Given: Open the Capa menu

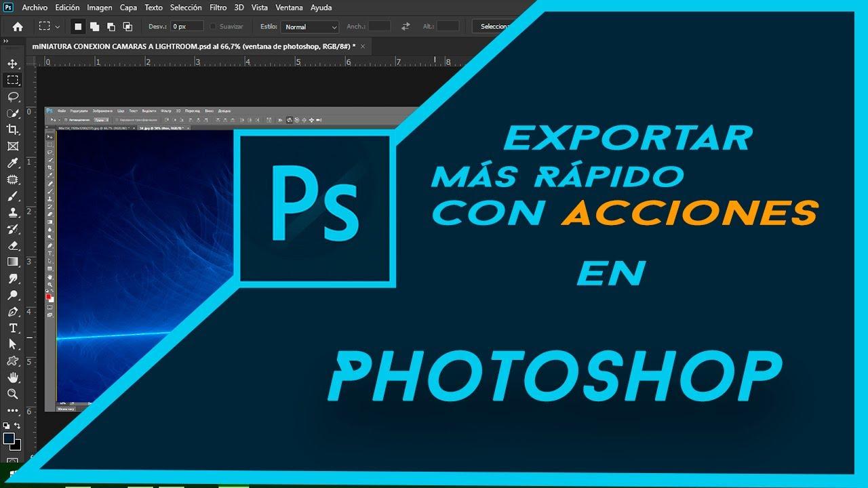Looking at the screenshot, I should click(128, 7).
